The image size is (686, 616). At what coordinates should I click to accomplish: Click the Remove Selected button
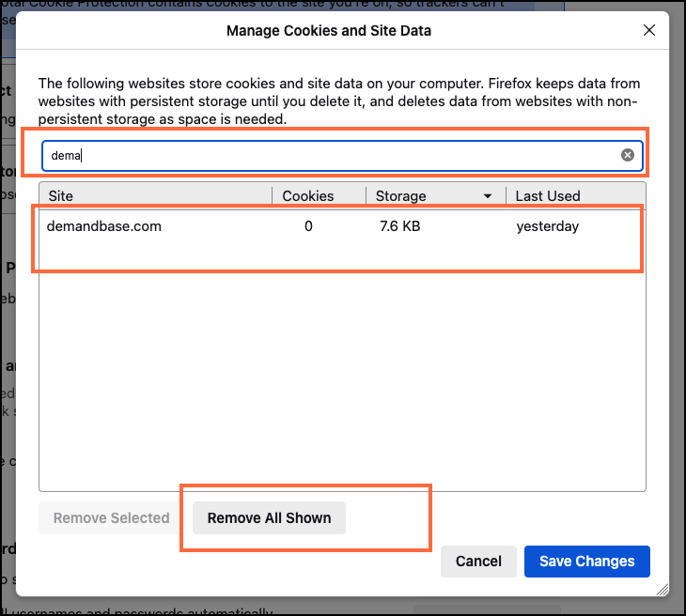111,517
